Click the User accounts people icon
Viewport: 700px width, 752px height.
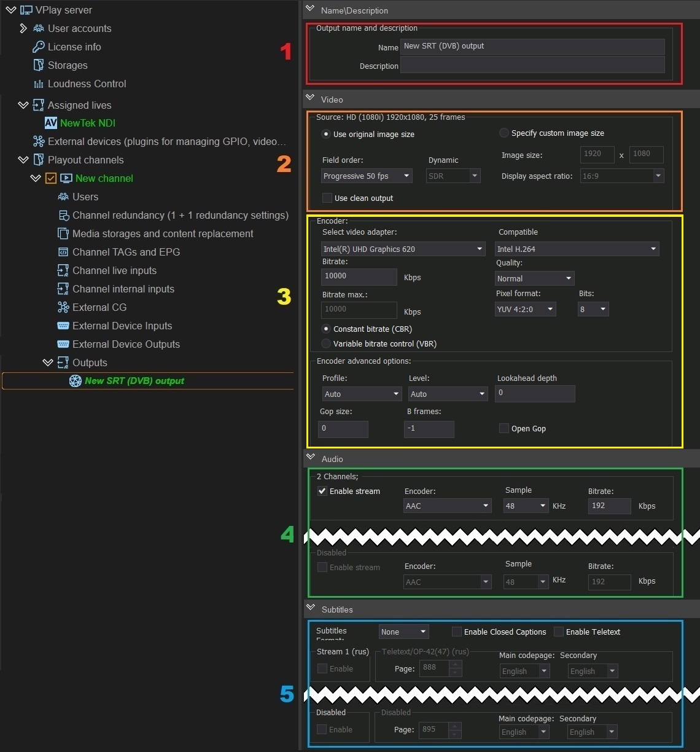point(39,28)
